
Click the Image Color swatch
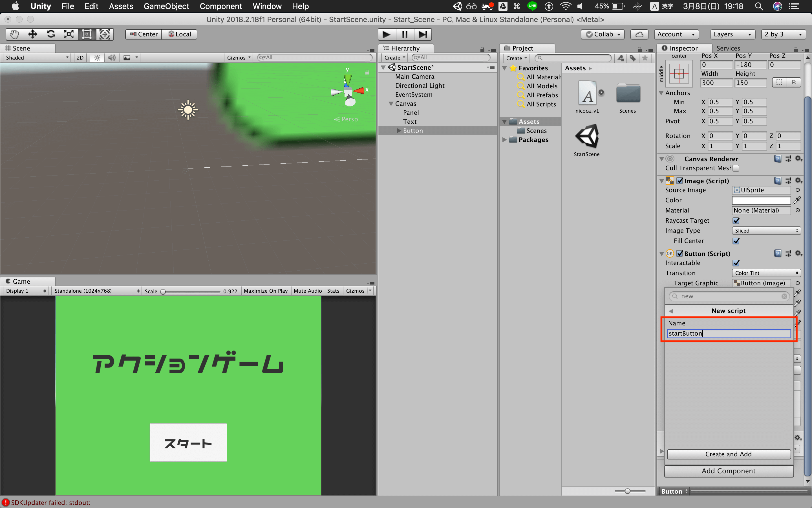(x=761, y=200)
